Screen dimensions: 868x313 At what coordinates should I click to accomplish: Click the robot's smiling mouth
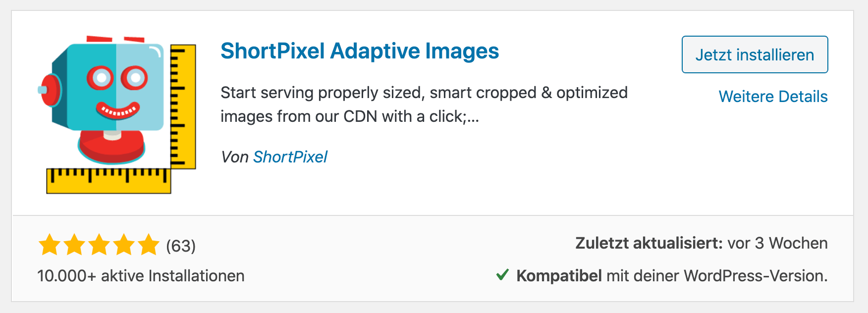point(118,110)
